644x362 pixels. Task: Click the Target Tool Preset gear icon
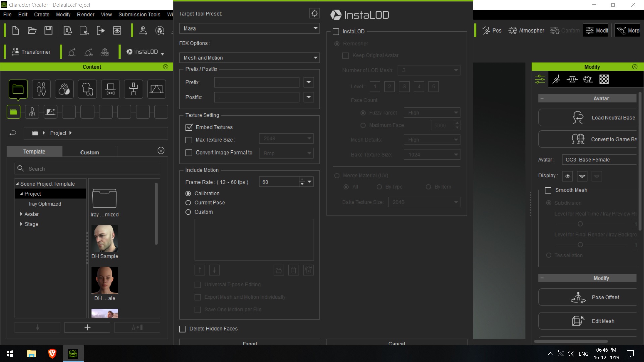(314, 13)
